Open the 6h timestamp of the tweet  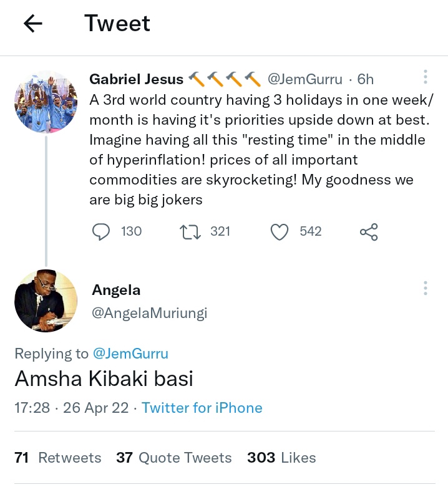point(365,79)
